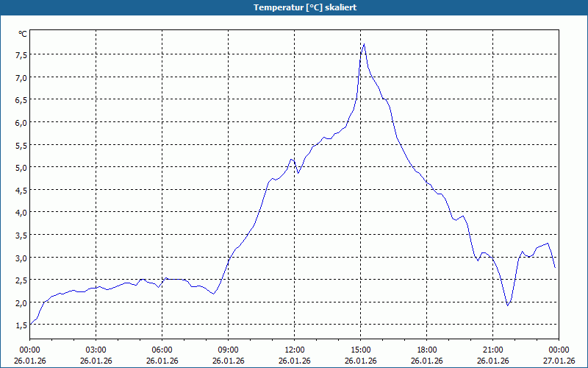Click the 12:00 time label on the x-axis

click(295, 350)
